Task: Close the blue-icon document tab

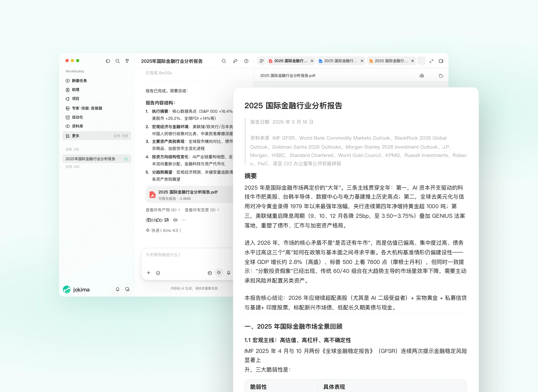Action: (x=362, y=61)
